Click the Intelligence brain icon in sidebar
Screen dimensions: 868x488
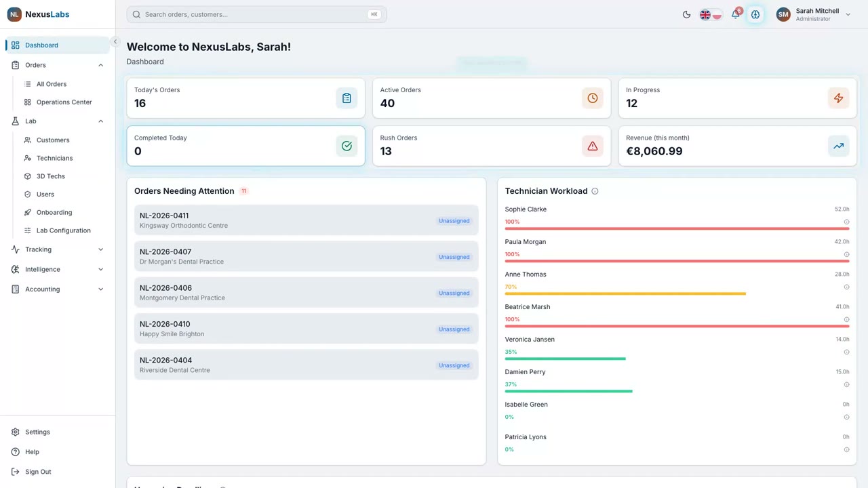coord(15,269)
